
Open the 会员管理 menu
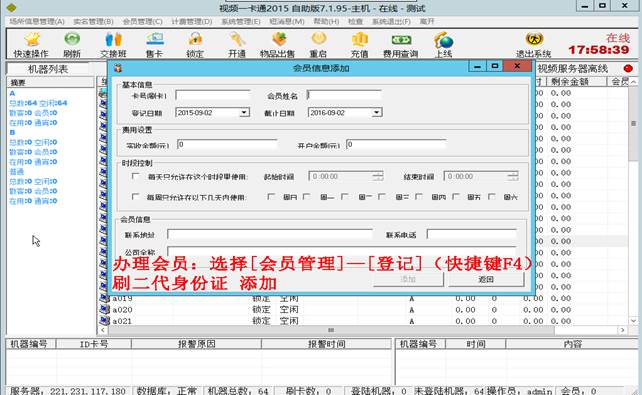click(x=142, y=21)
